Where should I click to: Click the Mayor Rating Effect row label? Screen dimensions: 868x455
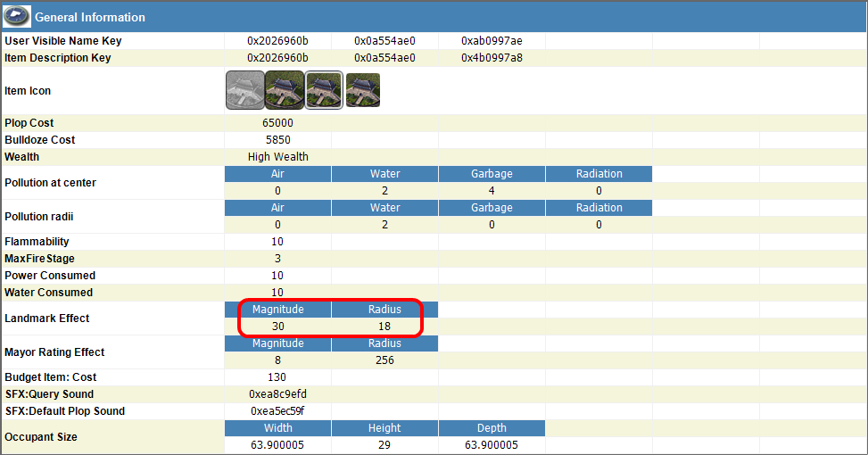54,352
